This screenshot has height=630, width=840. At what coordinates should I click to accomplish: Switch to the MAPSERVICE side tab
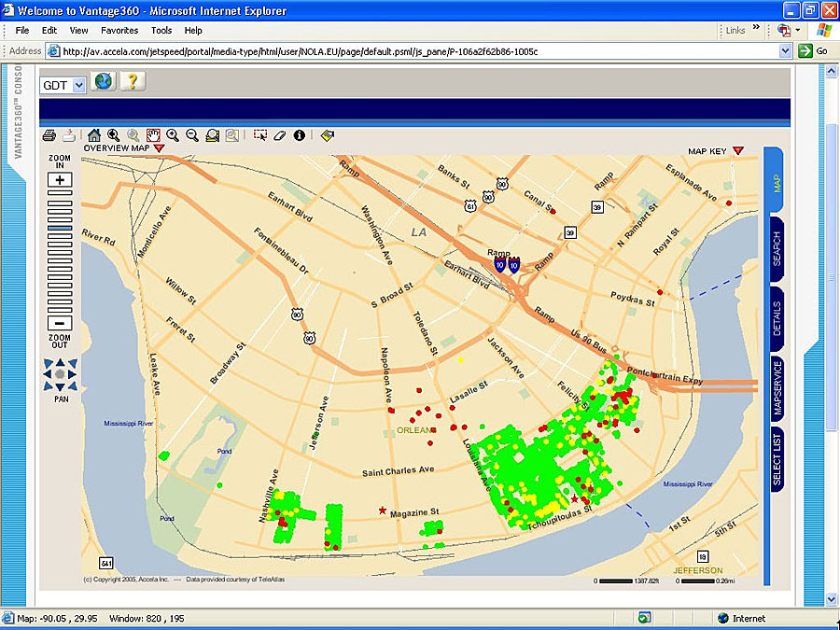pos(777,388)
